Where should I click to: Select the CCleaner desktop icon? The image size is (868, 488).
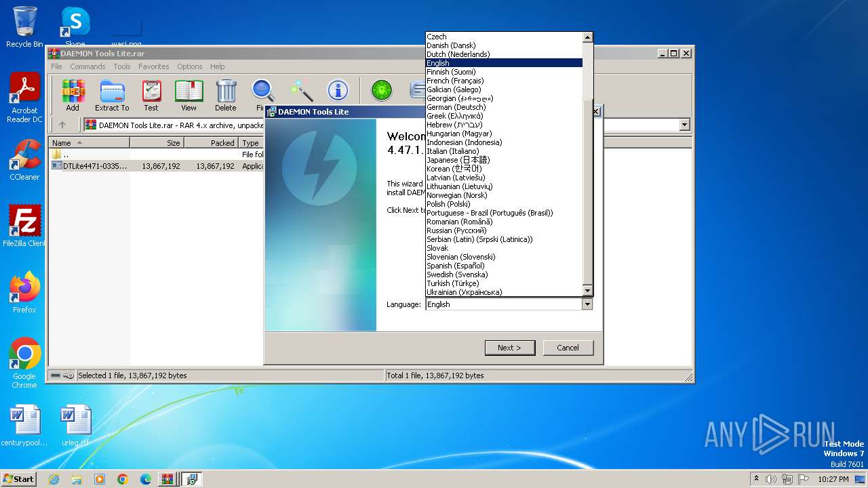tap(24, 160)
